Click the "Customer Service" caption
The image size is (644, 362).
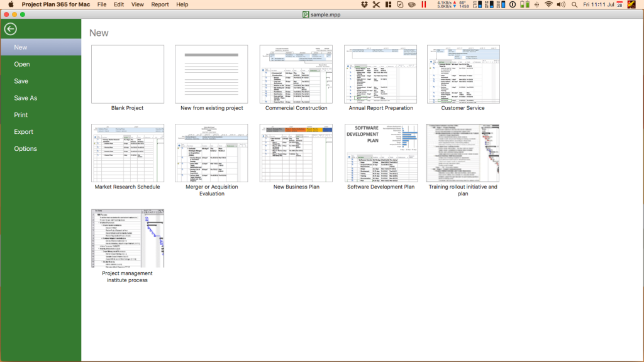pyautogui.click(x=463, y=108)
